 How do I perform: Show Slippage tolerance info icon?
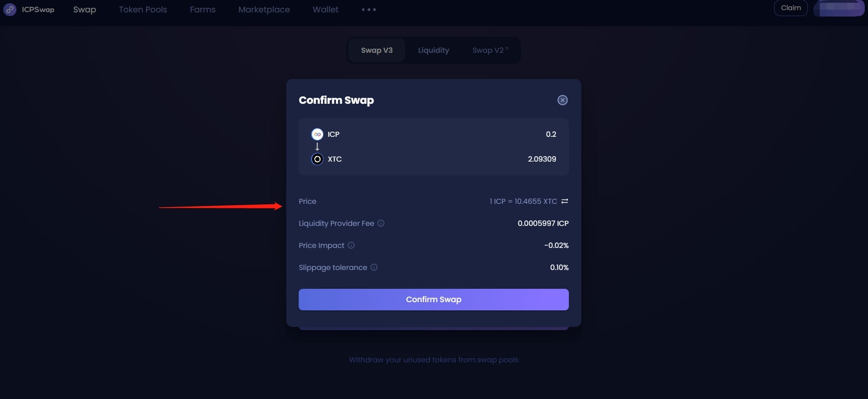pyautogui.click(x=374, y=267)
